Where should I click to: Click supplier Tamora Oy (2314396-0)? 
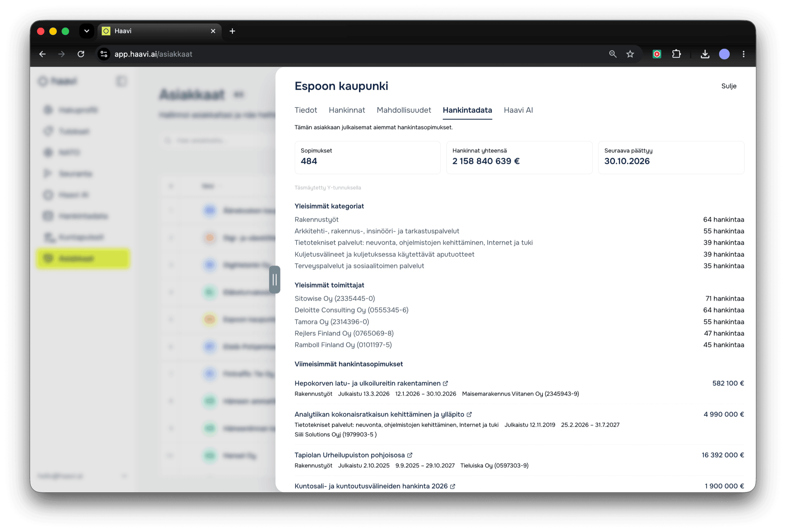pyautogui.click(x=332, y=322)
